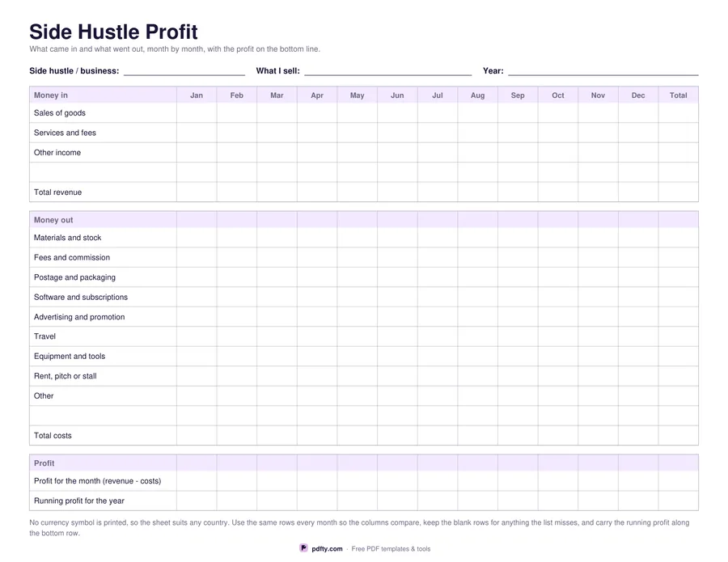Click the Sales of goods row label
728x562 pixels.
point(59,112)
